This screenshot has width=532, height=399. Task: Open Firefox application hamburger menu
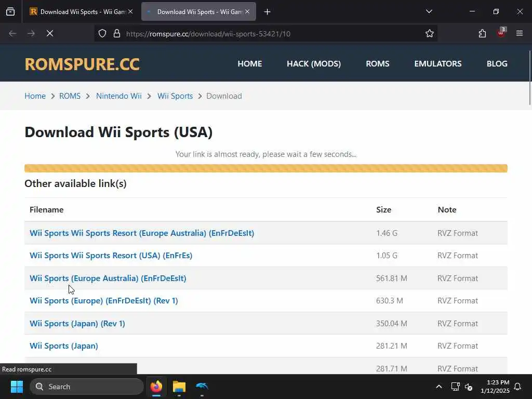point(520,33)
